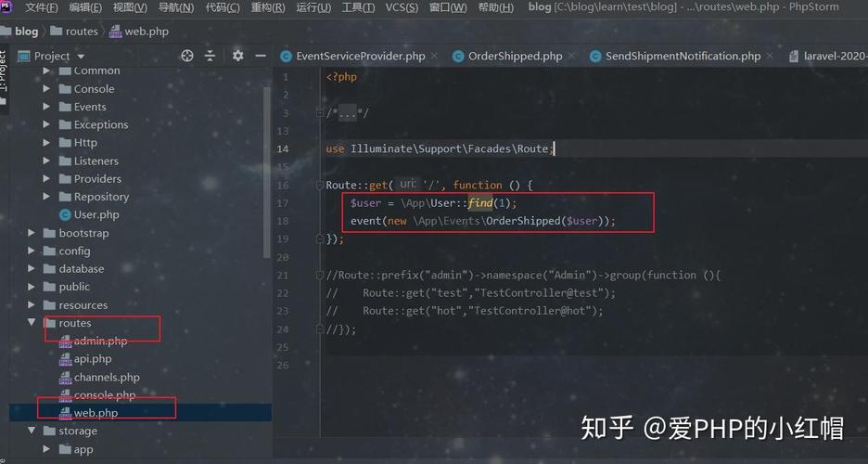Viewport: 868px width, 464px height.
Task: Close the EventServiceProvider.php tab
Action: pyautogui.click(x=435, y=56)
